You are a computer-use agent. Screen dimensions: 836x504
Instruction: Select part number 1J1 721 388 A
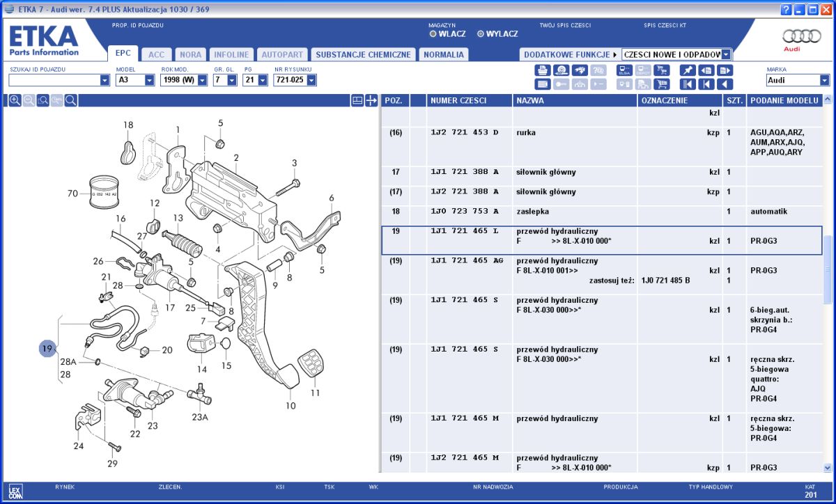465,172
